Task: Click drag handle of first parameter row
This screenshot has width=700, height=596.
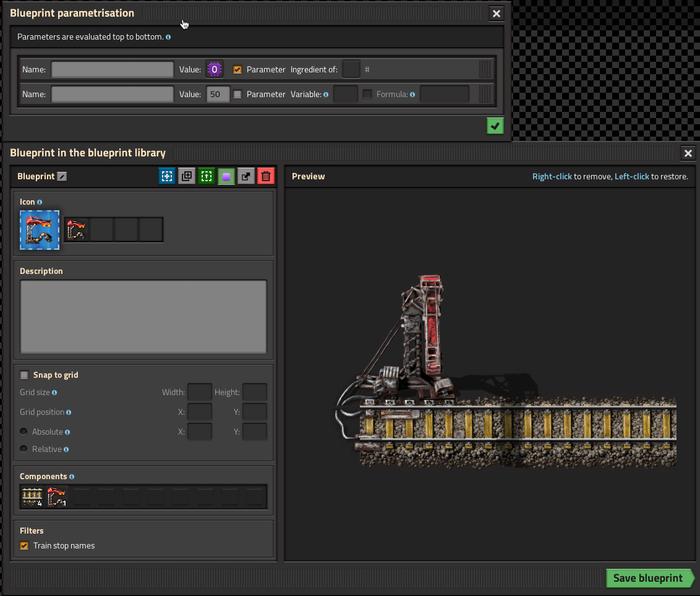Action: click(485, 69)
